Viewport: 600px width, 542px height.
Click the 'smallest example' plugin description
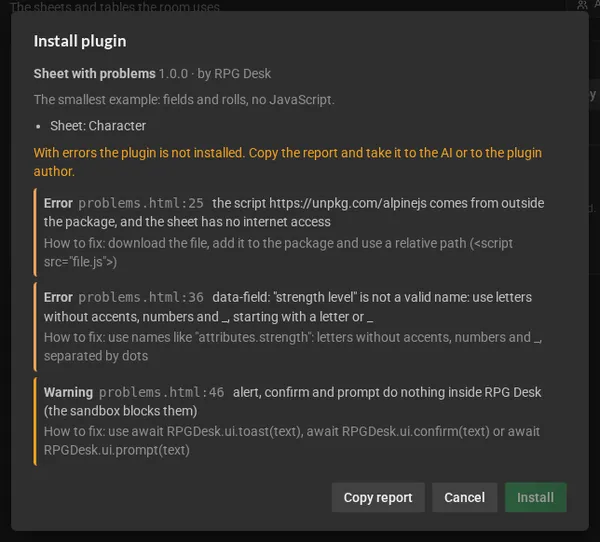pos(184,100)
